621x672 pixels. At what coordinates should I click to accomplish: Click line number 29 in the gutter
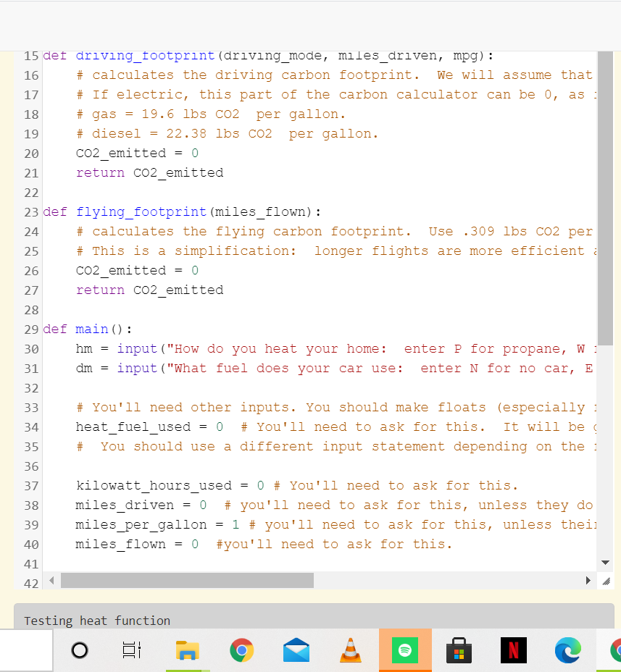tap(30, 329)
